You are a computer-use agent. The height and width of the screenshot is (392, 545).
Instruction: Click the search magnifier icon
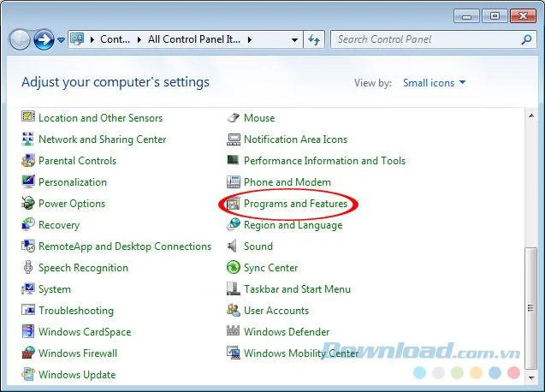526,39
